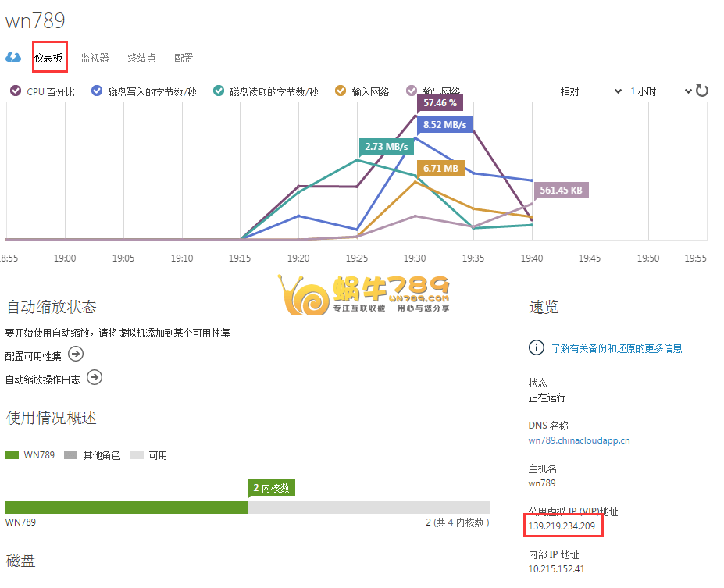Click arrow icon beside 自动缩放操作日志

95,378
